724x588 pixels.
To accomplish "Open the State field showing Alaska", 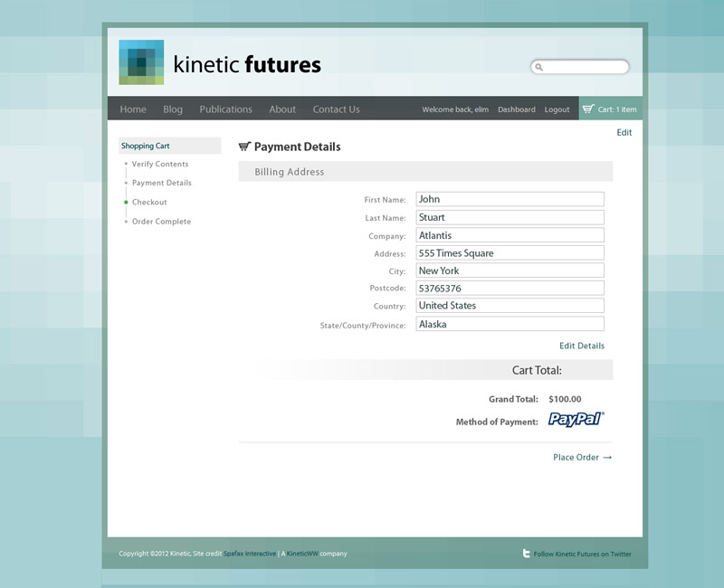I will 510,324.
